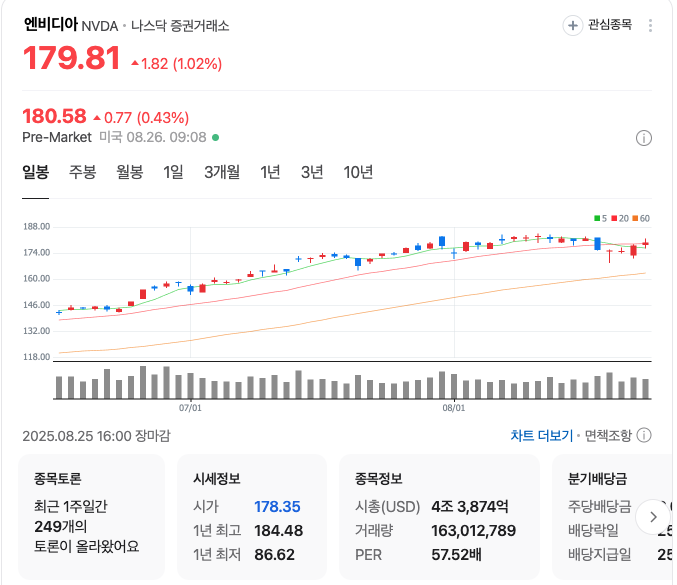Viewport: 677px width, 585px height.
Task: Switch to the 주봉 weekly chart tab
Action: [82, 172]
